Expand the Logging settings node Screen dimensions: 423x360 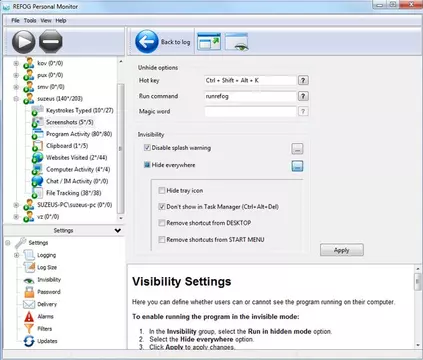click(16, 255)
